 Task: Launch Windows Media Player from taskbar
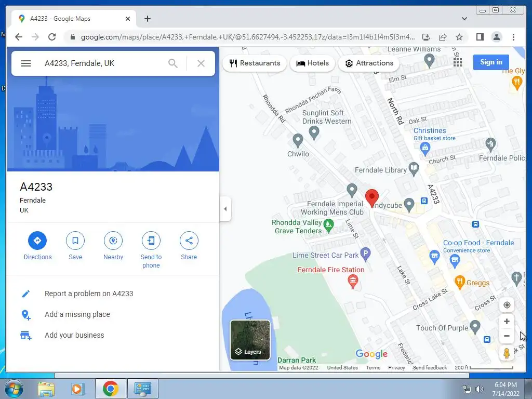(77, 389)
